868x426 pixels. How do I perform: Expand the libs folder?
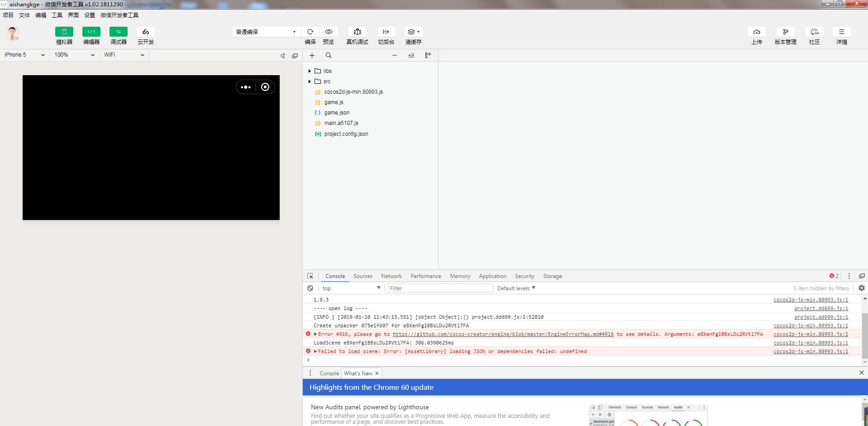[x=310, y=71]
